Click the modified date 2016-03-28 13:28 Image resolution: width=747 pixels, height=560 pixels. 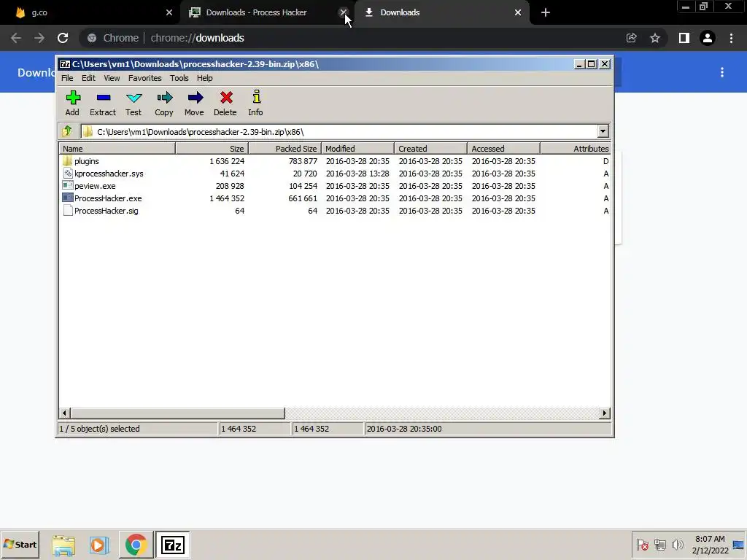[357, 174]
